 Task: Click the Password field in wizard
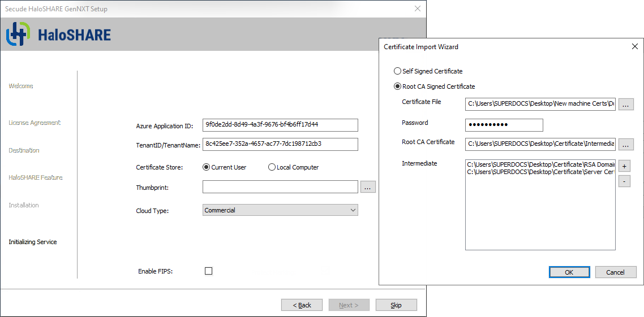pyautogui.click(x=504, y=125)
